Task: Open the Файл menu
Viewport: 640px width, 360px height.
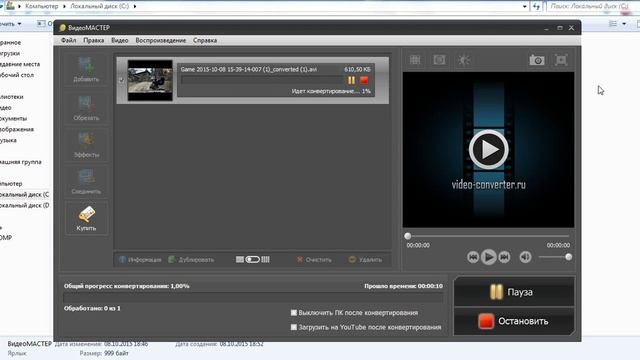Action: (69, 40)
